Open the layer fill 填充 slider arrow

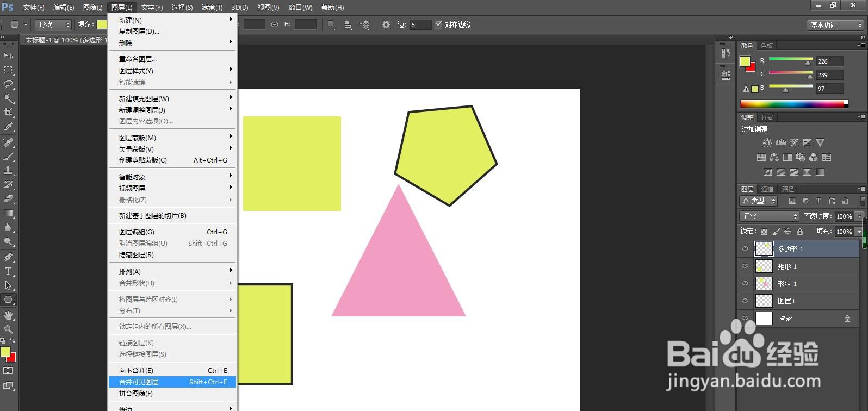tap(859, 232)
